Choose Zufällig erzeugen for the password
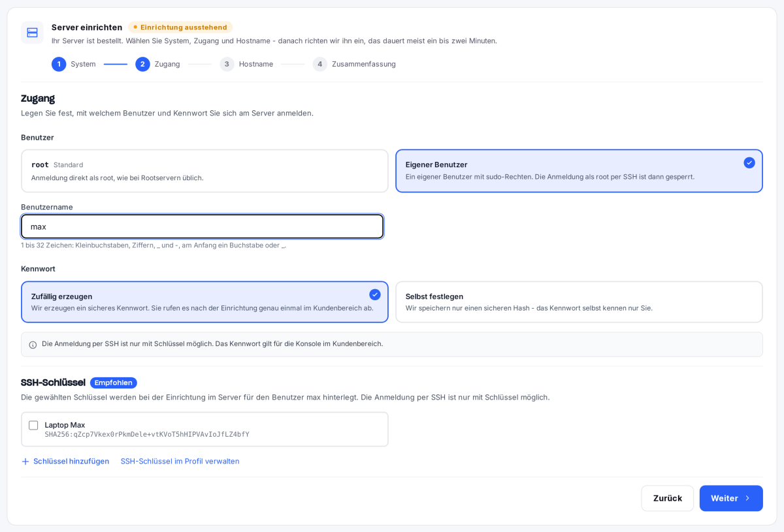Screen dimensions: 784x532 click(204, 302)
